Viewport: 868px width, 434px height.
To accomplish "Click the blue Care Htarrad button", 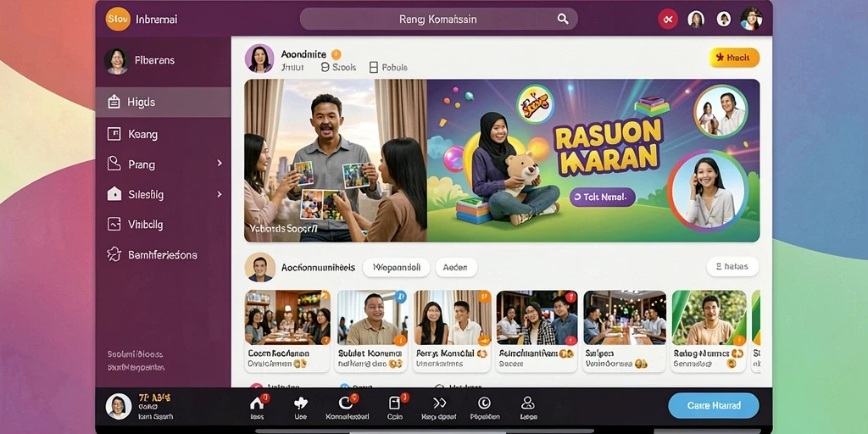I will coord(714,406).
